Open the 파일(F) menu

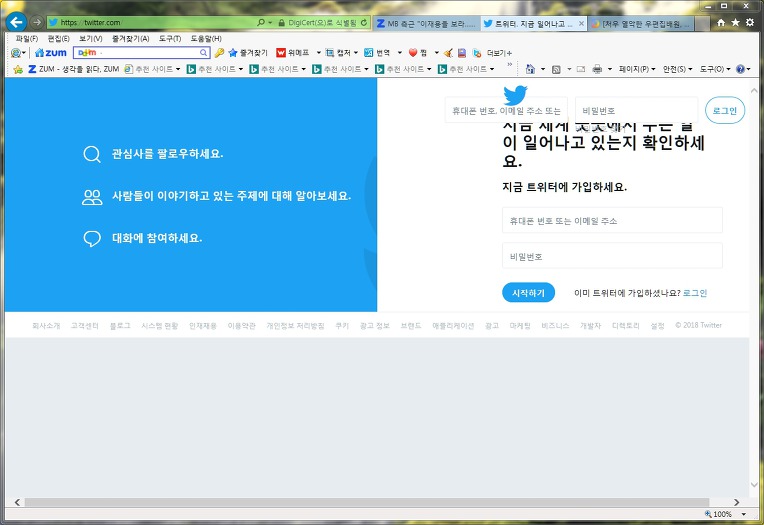(27, 39)
